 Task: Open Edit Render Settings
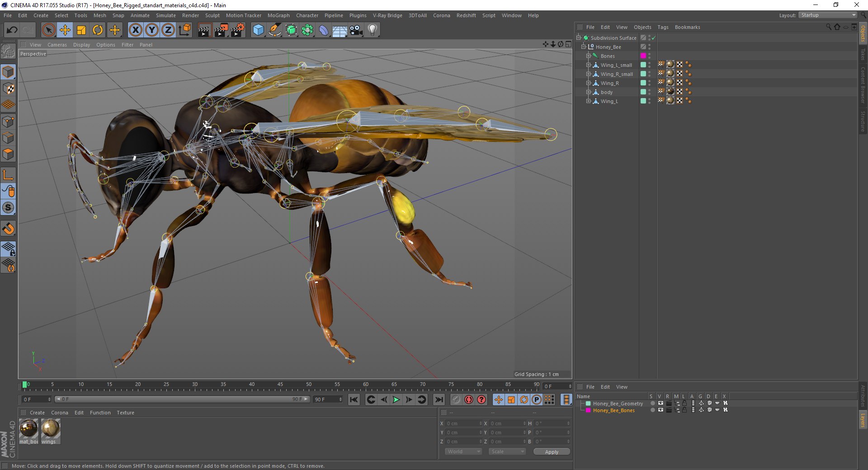pos(237,30)
